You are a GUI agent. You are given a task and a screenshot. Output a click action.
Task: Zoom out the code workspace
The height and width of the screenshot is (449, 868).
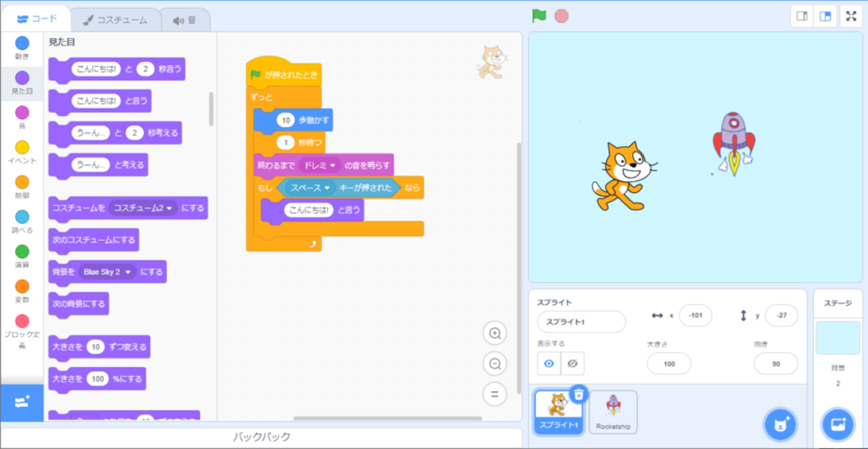(x=494, y=363)
